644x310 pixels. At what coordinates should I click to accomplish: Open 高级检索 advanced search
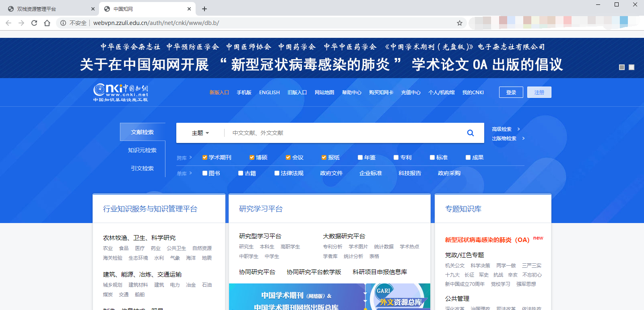tap(506, 129)
